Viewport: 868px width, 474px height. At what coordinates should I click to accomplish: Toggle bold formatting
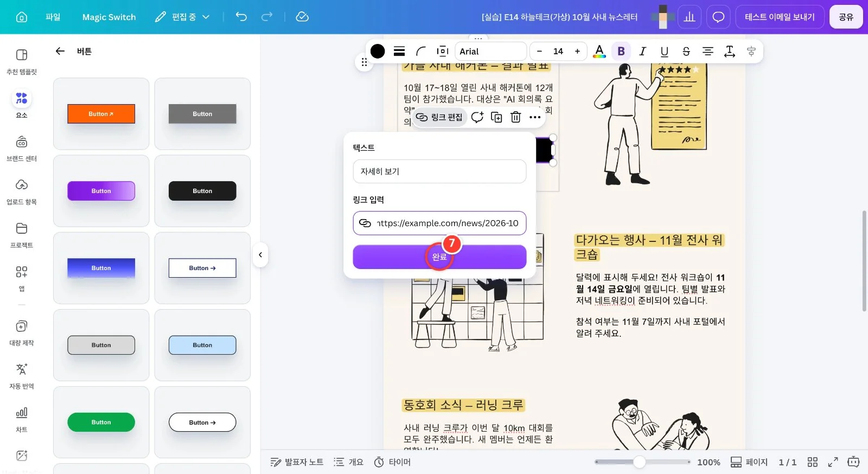pyautogui.click(x=621, y=51)
